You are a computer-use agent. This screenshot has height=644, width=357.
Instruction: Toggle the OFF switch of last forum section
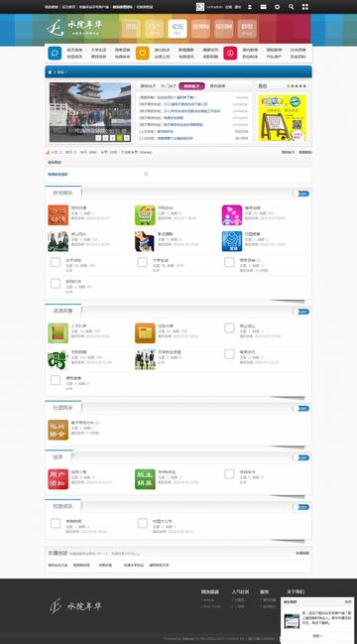click(301, 507)
